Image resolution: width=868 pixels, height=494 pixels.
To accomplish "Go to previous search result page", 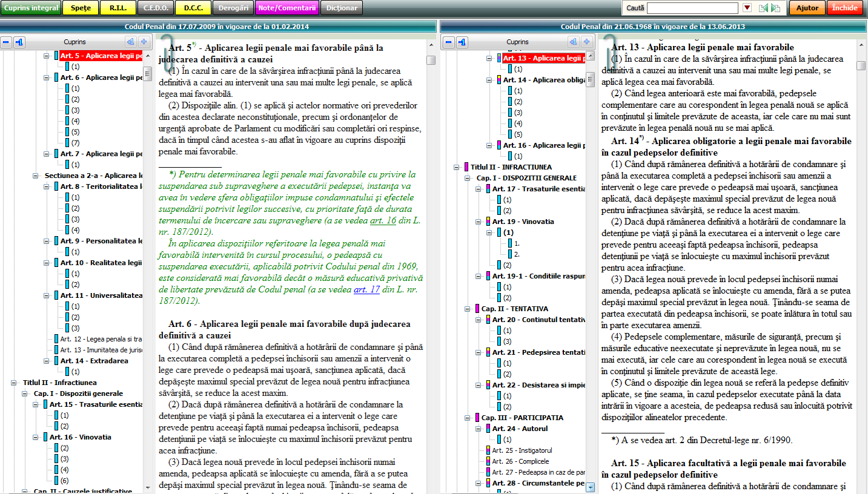I will point(763,8).
